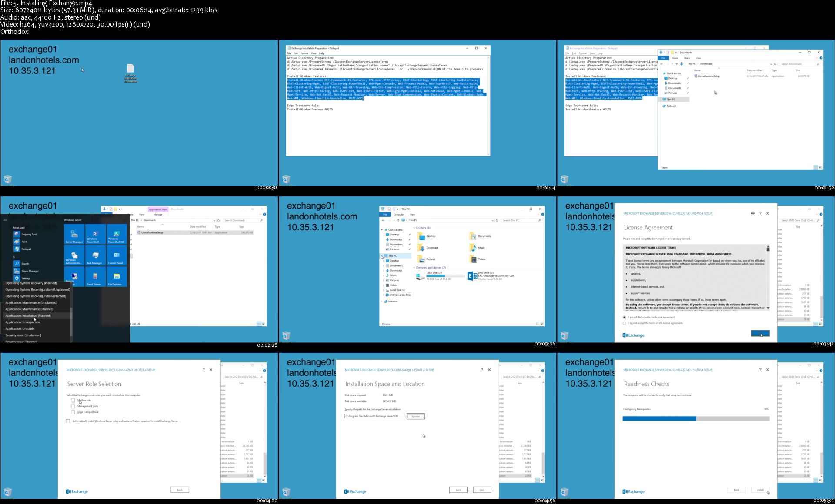Click install in Readiness Checks dialog
Screen dimensions: 835x504
point(760,490)
